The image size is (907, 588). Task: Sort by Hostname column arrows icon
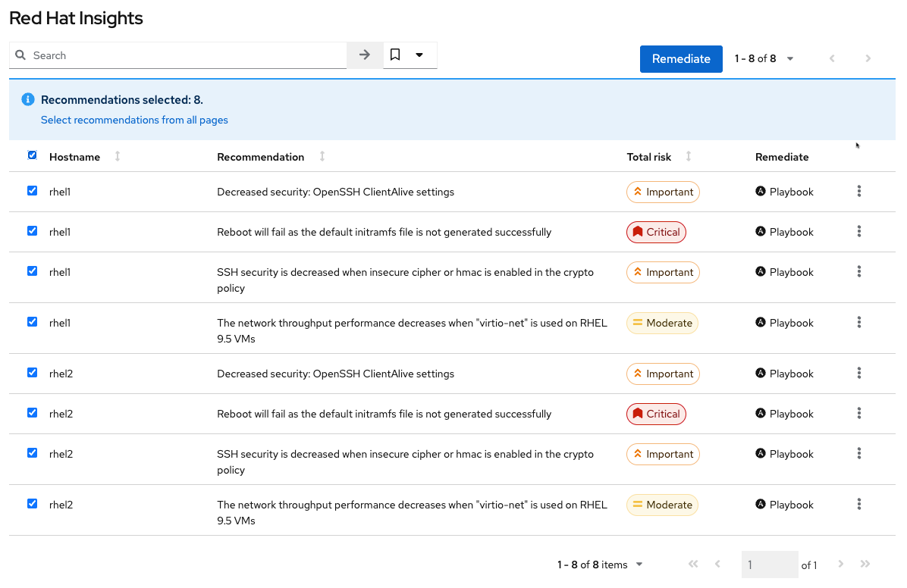(x=118, y=157)
